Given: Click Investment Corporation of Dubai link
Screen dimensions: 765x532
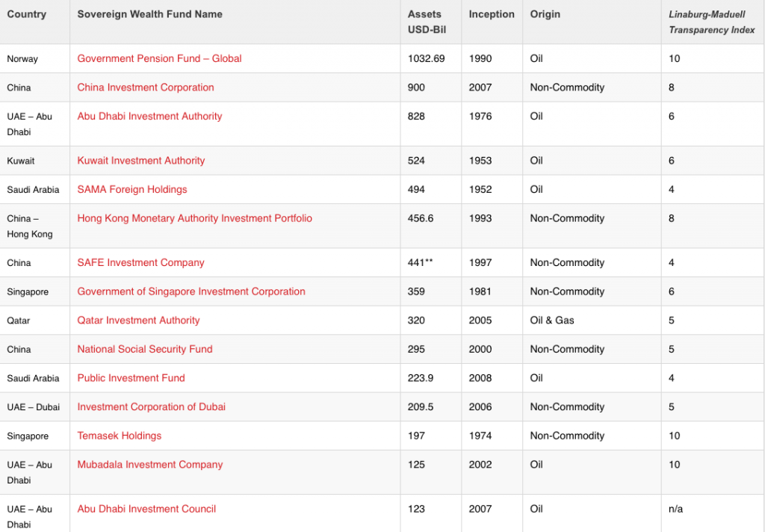Looking at the screenshot, I should pyautogui.click(x=151, y=407).
